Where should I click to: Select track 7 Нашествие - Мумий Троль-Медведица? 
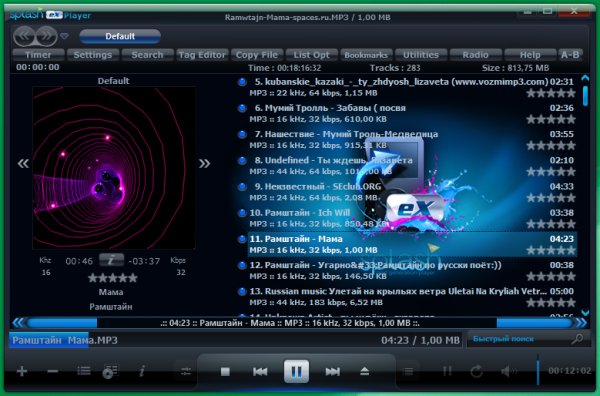412,139
